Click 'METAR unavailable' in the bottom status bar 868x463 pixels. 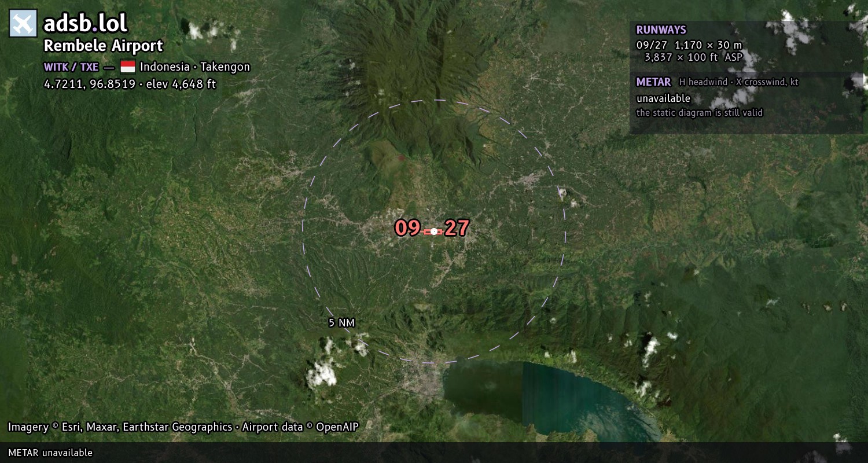(x=50, y=453)
